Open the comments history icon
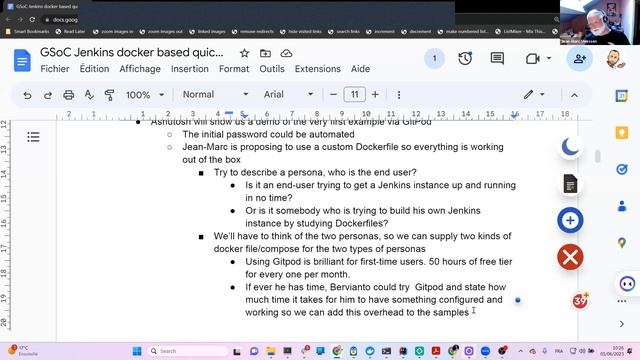This screenshot has height=360, width=640. (x=497, y=59)
